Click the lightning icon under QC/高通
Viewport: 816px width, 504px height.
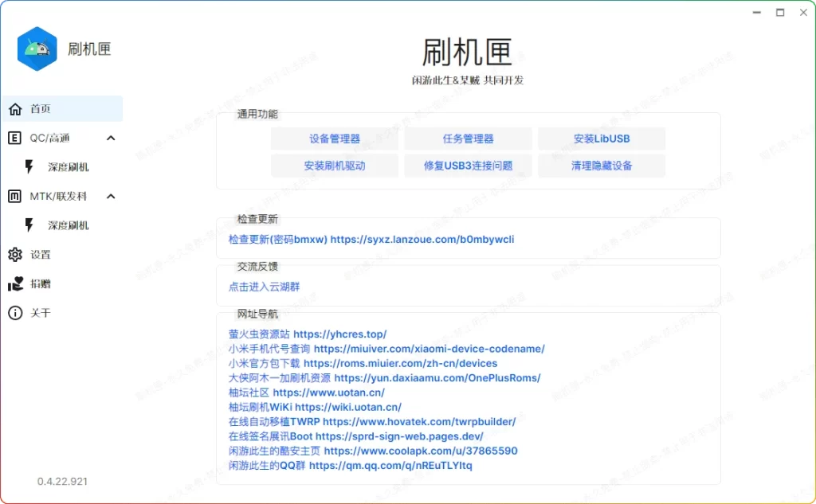point(29,167)
